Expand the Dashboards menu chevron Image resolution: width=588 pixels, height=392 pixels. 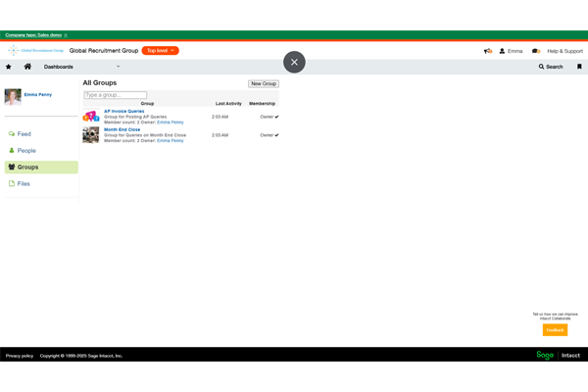coord(119,67)
